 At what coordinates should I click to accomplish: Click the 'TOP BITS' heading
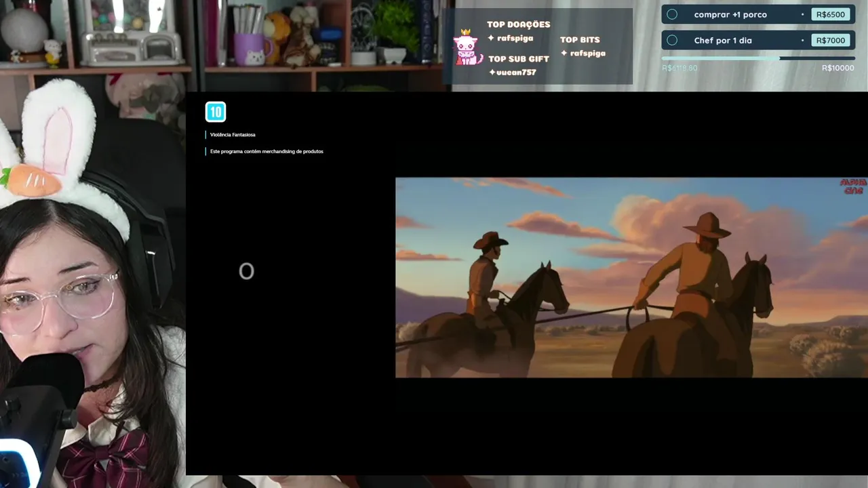[580, 40]
